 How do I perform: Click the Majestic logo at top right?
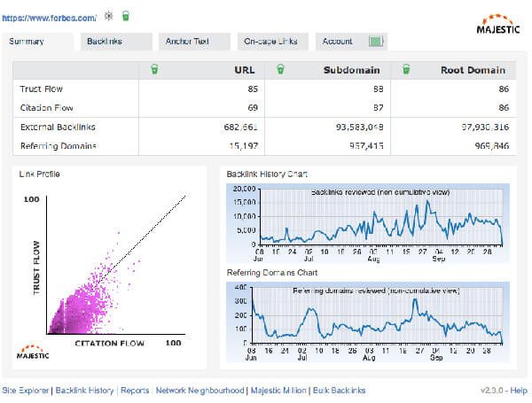(x=498, y=25)
